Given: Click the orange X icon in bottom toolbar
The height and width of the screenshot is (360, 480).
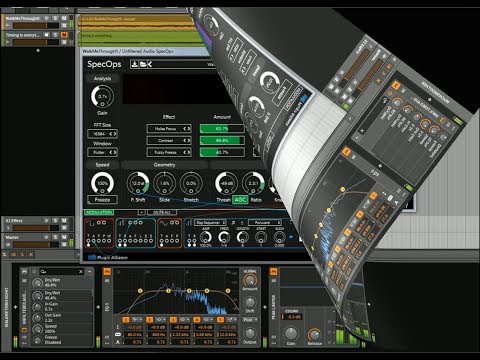Looking at the screenshot, I should pos(31,254).
